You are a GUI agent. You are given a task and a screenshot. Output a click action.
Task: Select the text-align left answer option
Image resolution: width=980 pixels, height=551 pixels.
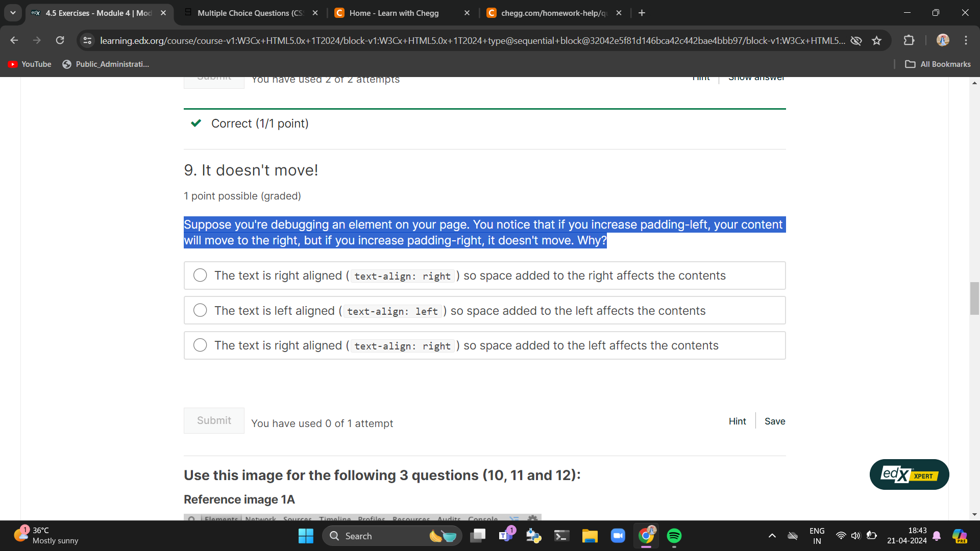[200, 311]
